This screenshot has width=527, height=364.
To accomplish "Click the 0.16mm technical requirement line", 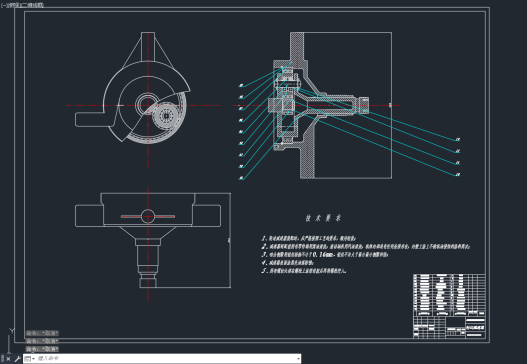I will [x=325, y=254].
